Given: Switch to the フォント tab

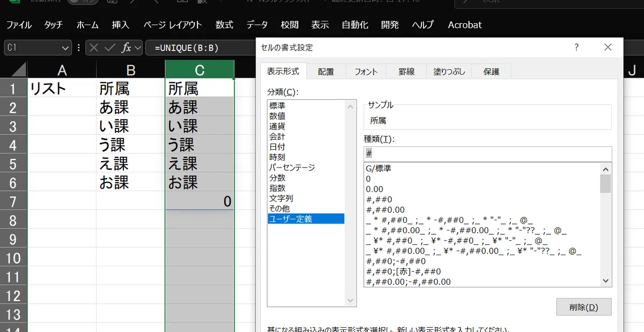Looking at the screenshot, I should pos(366,71).
